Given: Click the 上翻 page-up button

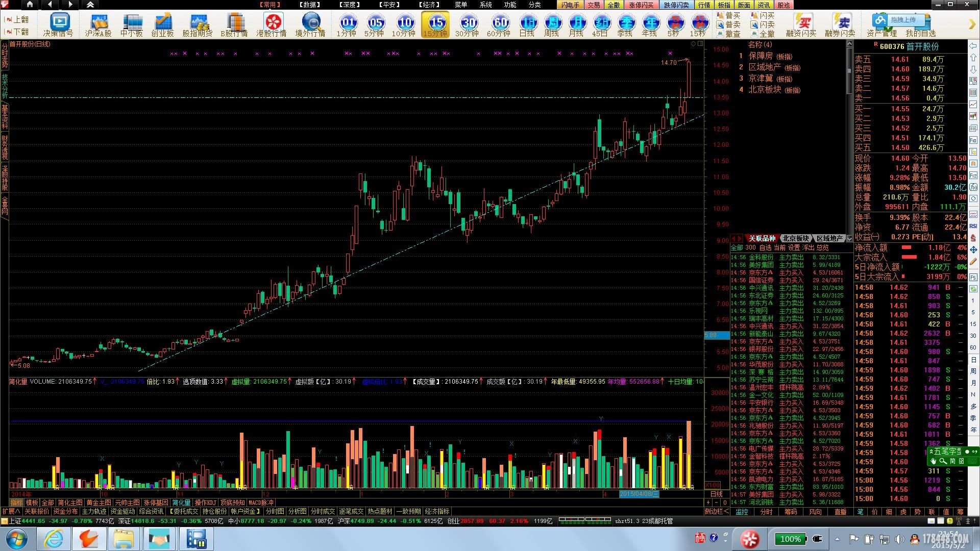Looking at the screenshot, I should coord(17,19).
